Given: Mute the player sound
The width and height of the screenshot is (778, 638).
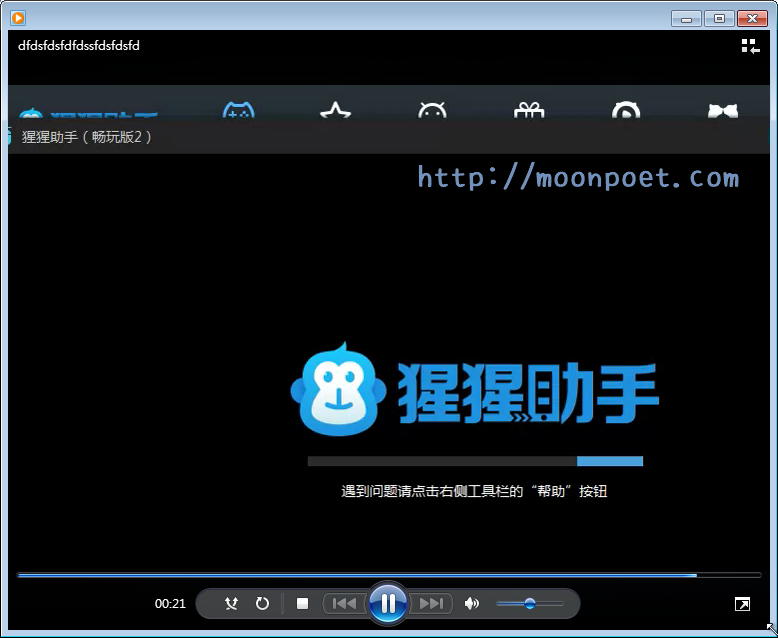Looking at the screenshot, I should coord(472,604).
